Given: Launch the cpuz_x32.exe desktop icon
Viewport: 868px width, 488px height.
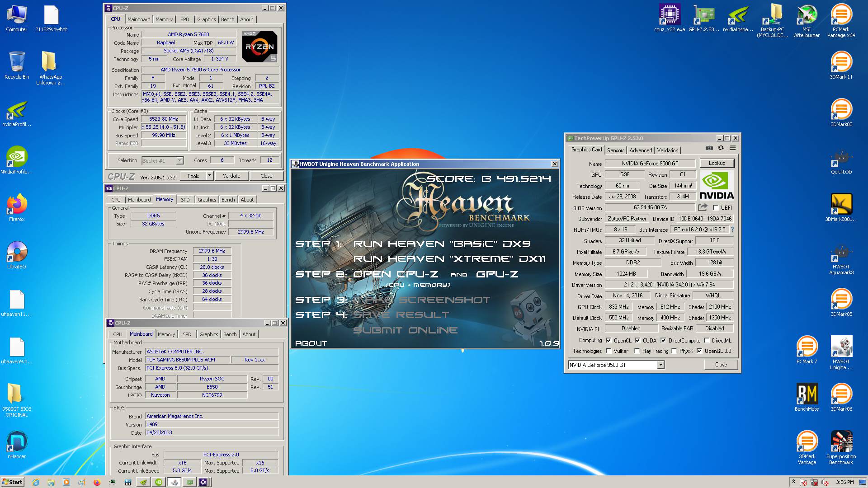Looking at the screenshot, I should point(670,19).
